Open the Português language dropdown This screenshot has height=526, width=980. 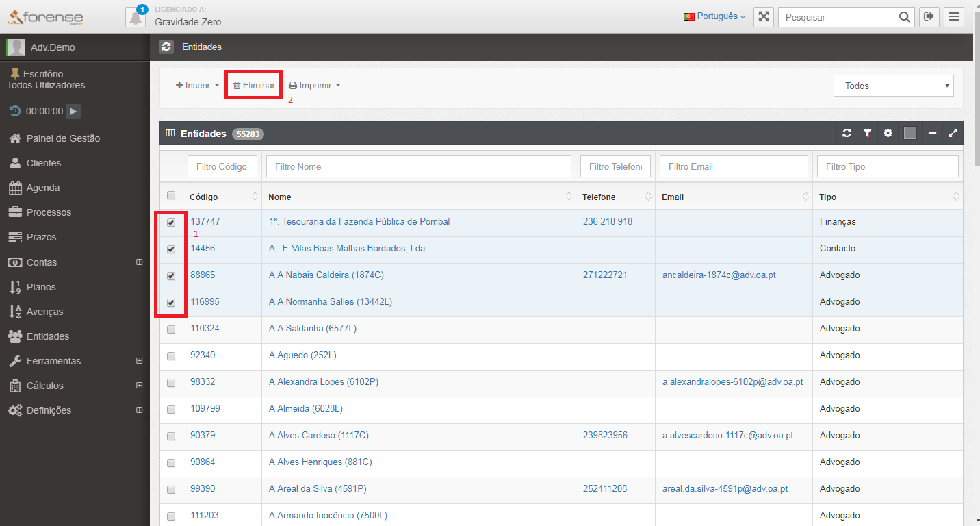pyautogui.click(x=714, y=16)
